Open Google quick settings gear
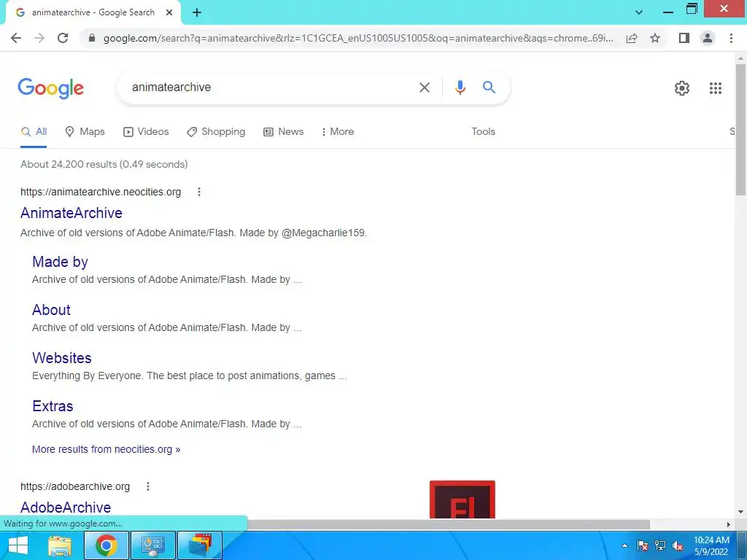The width and height of the screenshot is (747, 560). point(682,88)
